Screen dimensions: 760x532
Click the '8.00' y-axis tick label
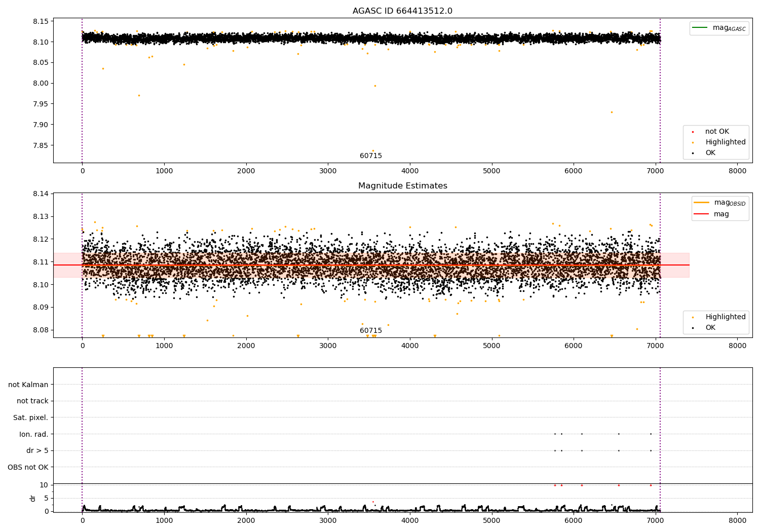coord(41,83)
